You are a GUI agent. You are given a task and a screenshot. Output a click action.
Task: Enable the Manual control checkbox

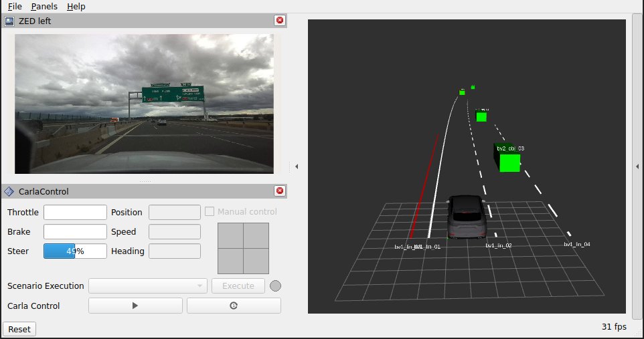(210, 212)
